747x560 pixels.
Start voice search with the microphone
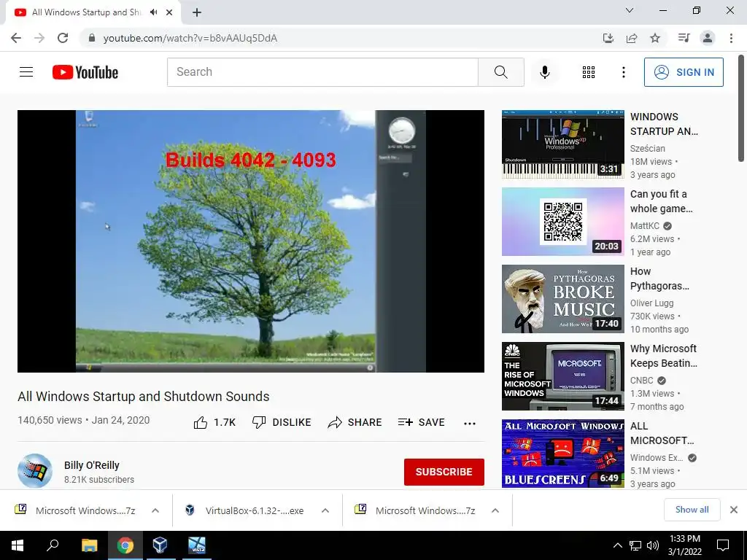(544, 72)
